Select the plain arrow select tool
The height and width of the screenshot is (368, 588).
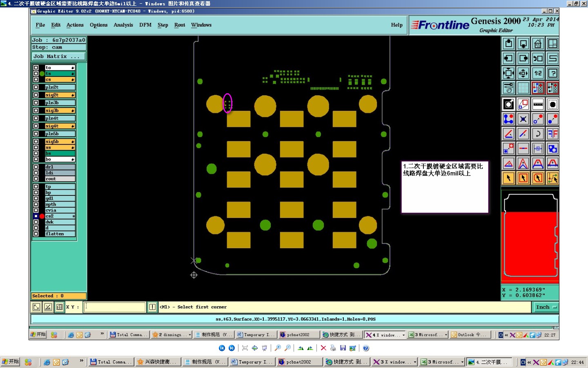click(x=508, y=178)
